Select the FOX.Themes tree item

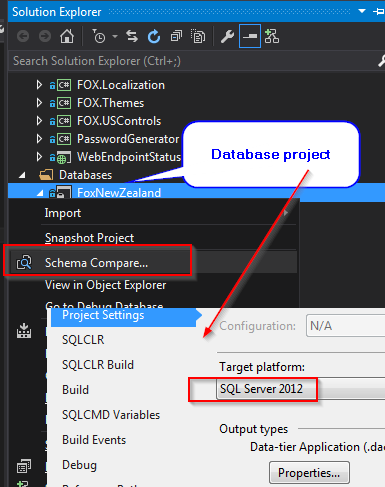[110, 103]
